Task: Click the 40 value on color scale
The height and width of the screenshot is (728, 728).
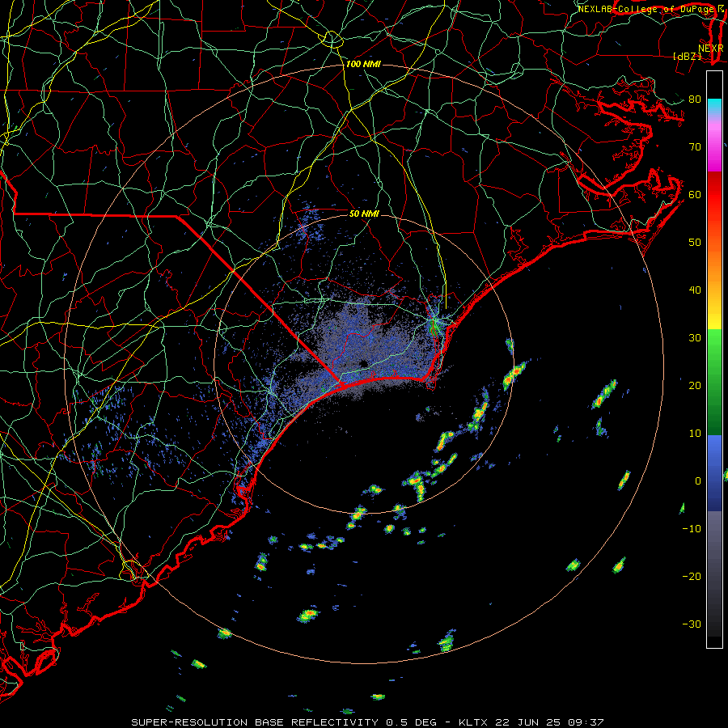Action: pos(695,290)
